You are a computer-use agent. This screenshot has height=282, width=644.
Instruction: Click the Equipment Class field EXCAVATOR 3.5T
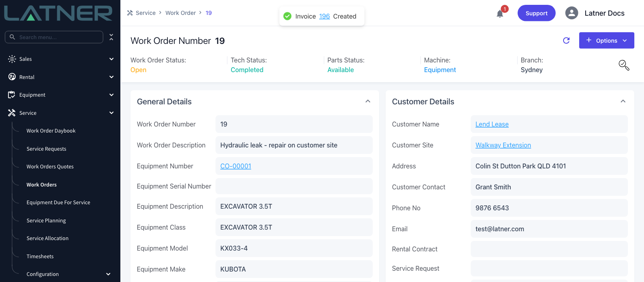(x=294, y=227)
